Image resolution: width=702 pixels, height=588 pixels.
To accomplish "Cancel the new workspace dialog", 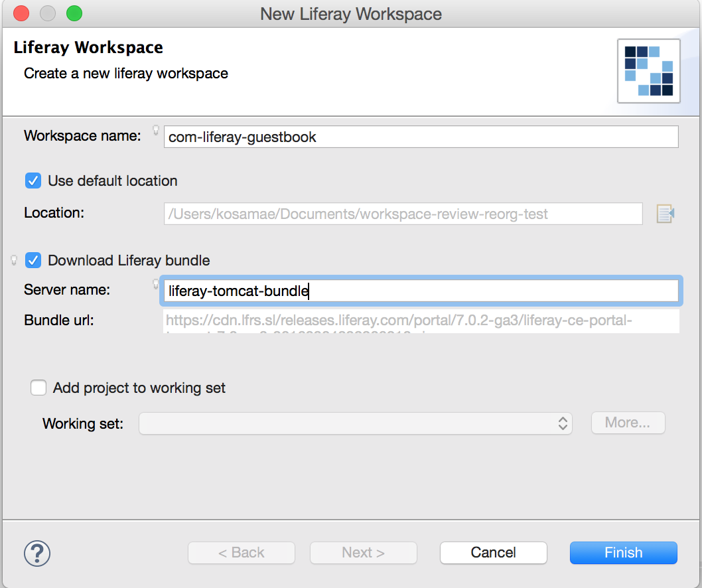I will (494, 553).
